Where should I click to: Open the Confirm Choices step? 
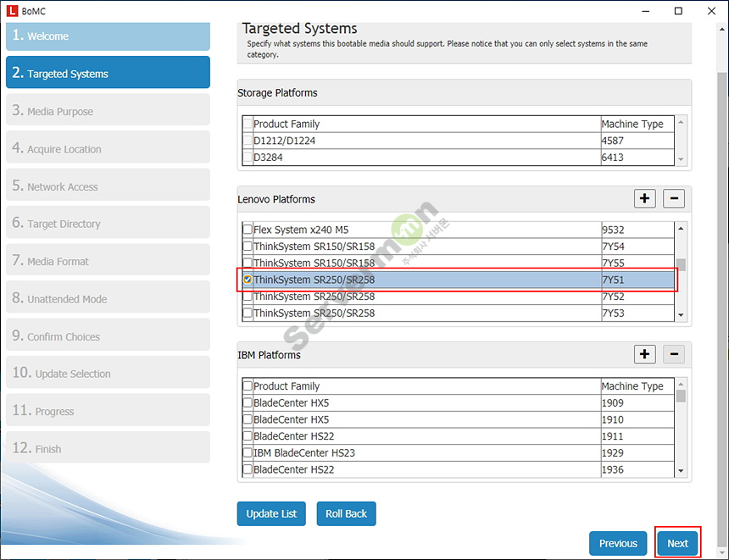[x=108, y=335]
